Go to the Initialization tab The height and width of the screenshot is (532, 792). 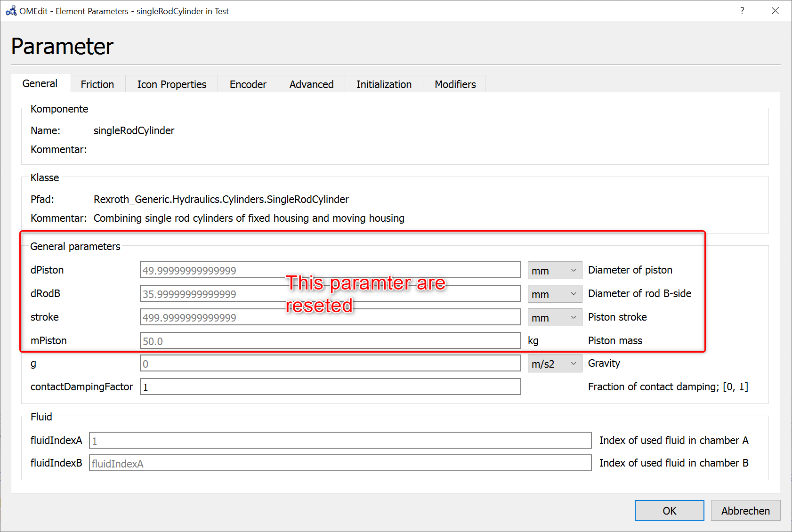click(384, 84)
